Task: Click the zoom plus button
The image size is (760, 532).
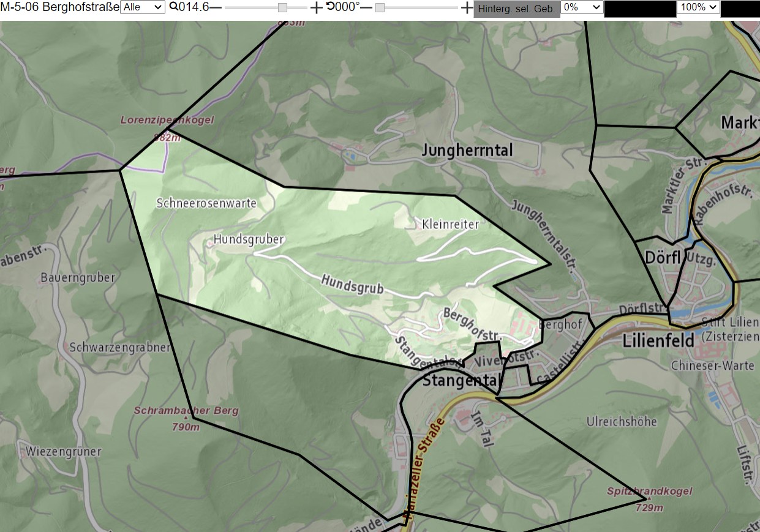Action: pos(316,7)
